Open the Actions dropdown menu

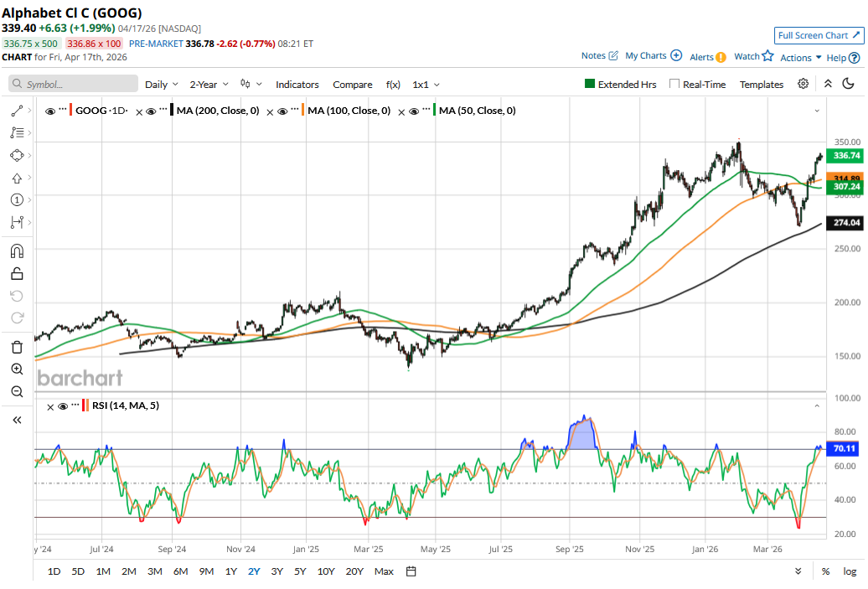(800, 58)
